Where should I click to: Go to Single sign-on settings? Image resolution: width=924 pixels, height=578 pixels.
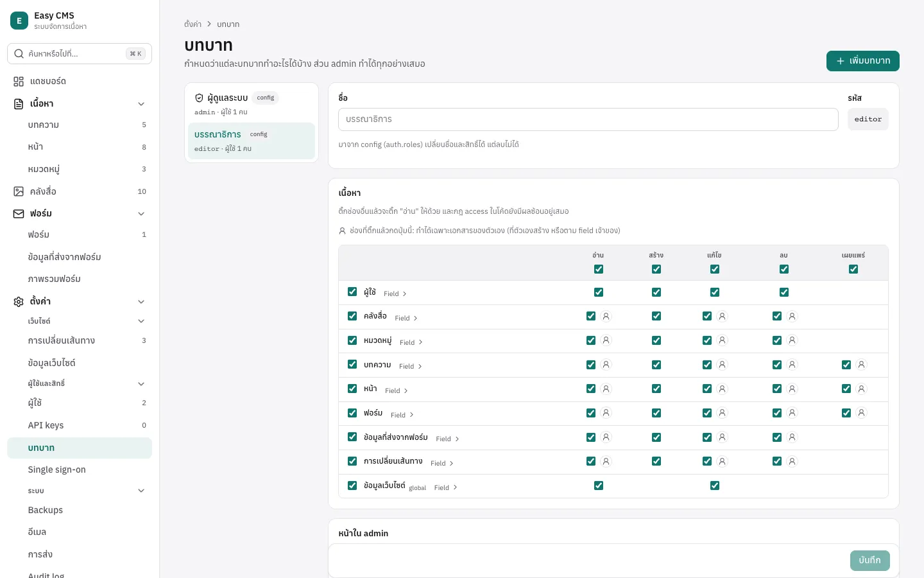[80, 469]
